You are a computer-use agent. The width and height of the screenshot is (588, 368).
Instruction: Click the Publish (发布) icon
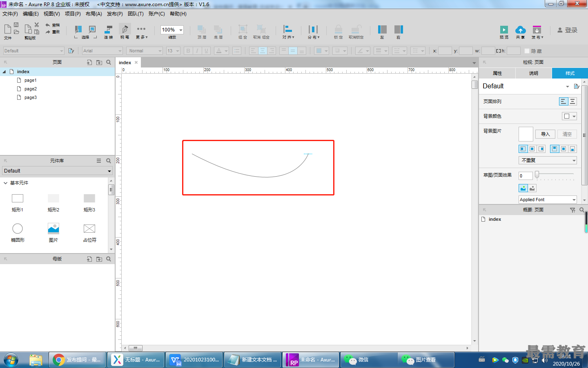point(537,29)
